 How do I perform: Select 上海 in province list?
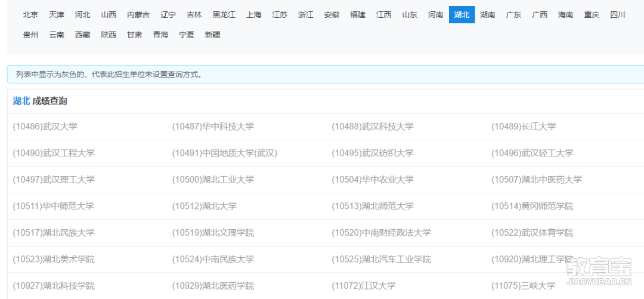click(254, 15)
